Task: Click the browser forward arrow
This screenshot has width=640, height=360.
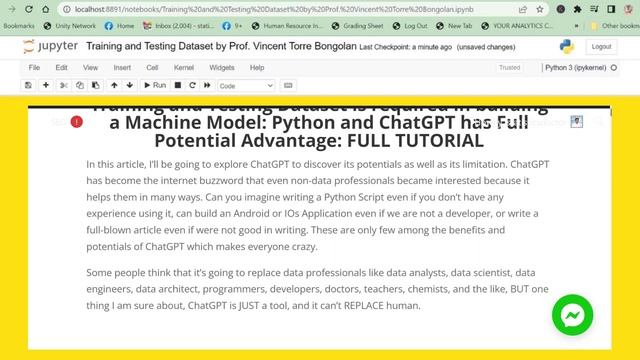Action: pos(11,9)
